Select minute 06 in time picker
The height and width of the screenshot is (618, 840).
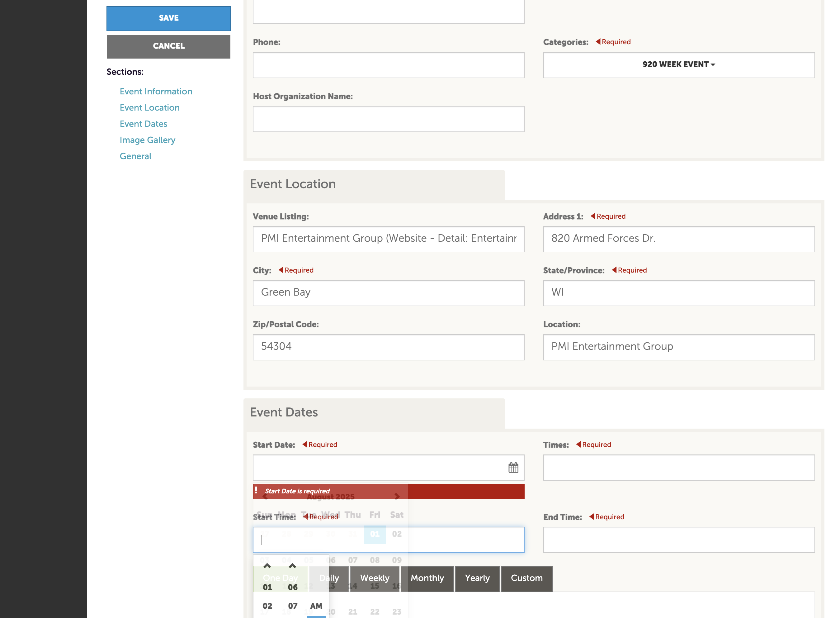292,587
